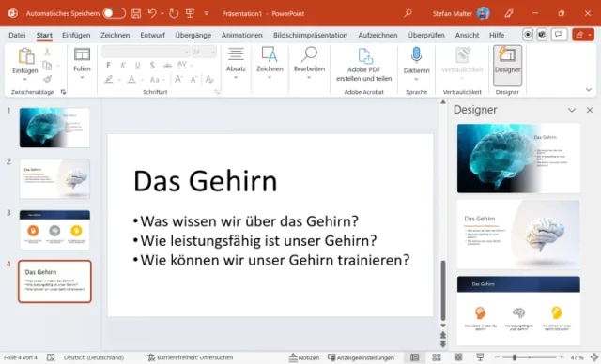Open the Übergänge tab
The width and height of the screenshot is (601, 364).
tap(193, 35)
